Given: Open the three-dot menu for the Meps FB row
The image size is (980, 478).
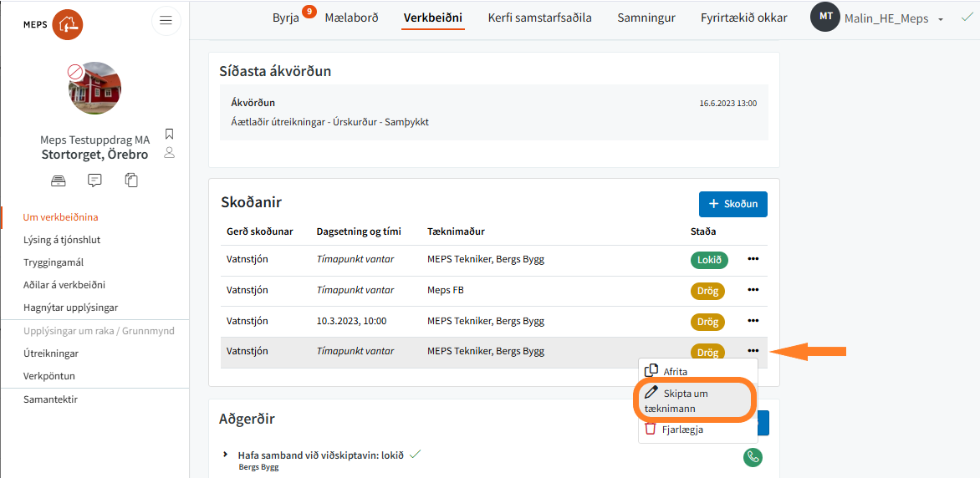Looking at the screenshot, I should tap(753, 290).
